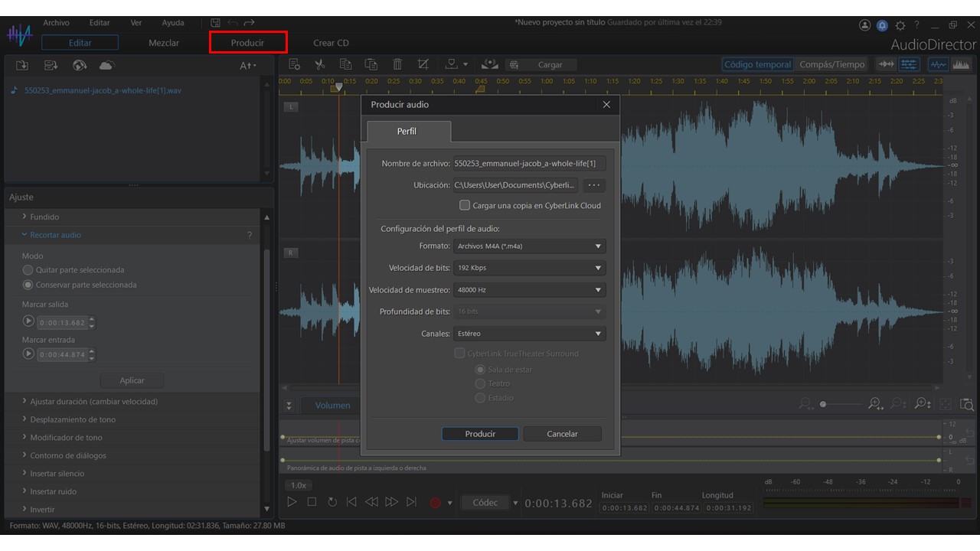Open the Formato dropdown

click(529, 246)
